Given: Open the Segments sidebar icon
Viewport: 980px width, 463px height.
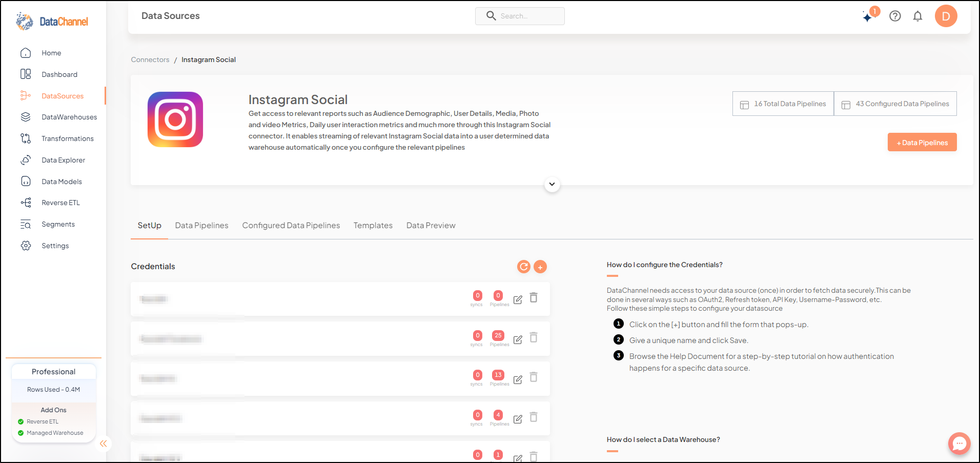Looking at the screenshot, I should (26, 224).
